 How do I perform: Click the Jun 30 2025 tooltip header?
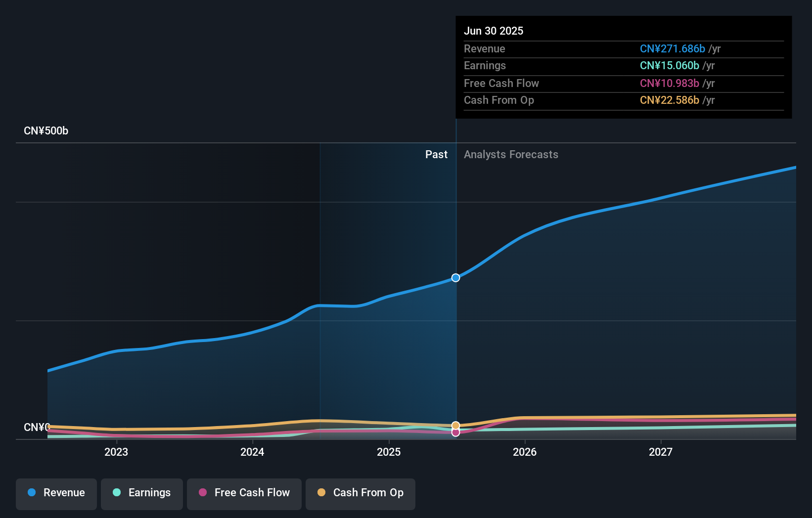494,31
